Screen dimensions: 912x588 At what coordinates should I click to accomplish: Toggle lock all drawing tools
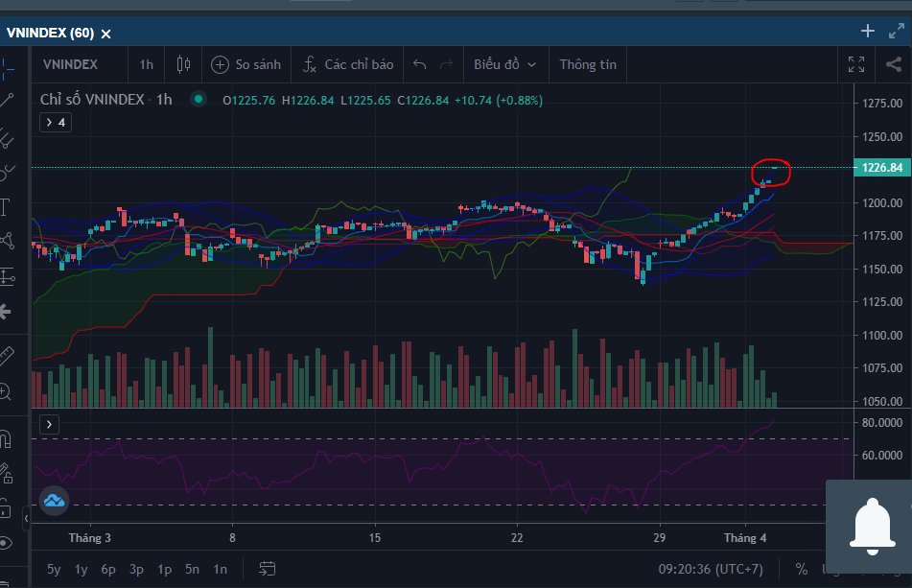(6, 507)
